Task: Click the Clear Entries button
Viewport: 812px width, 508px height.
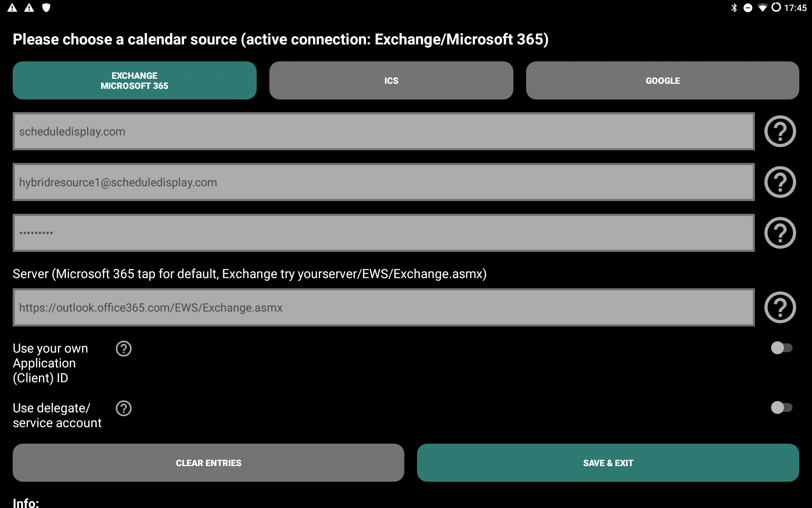Action: (208, 463)
